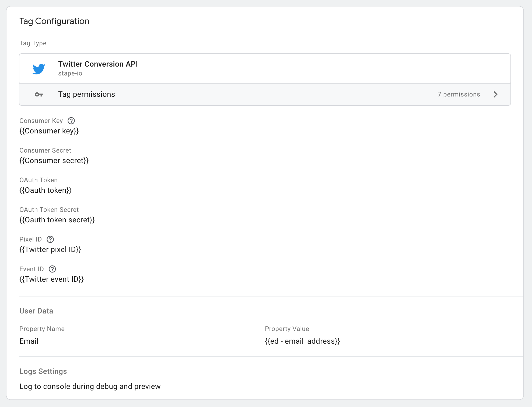Click the {{Consumer secret}} value
The height and width of the screenshot is (407, 532).
point(54,161)
